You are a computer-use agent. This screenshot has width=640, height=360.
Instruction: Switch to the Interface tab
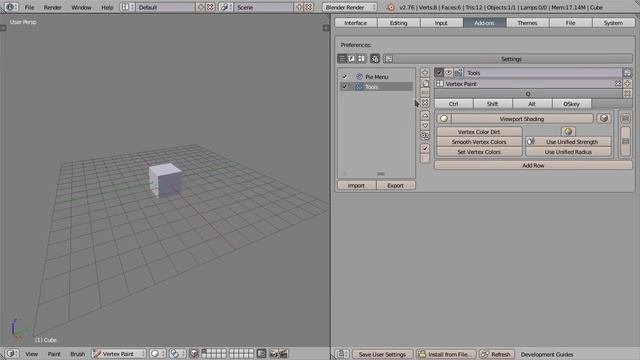(x=356, y=23)
